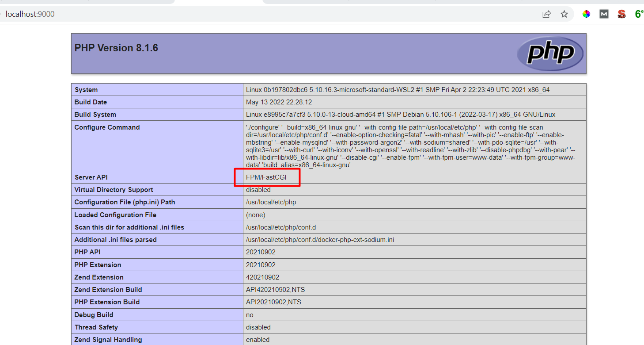Click Configuration File (php.ini) Path label
The image size is (644, 345).
125,202
